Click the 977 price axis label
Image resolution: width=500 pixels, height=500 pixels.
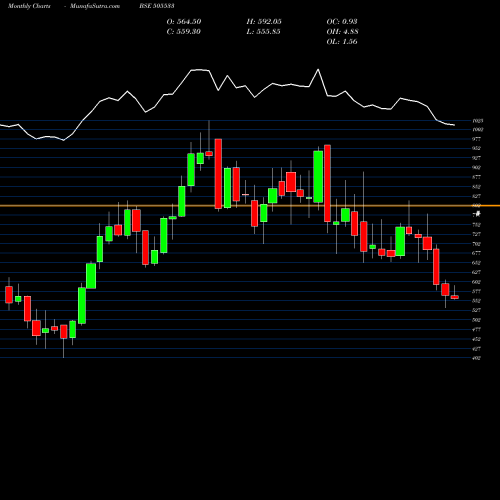(x=477, y=139)
